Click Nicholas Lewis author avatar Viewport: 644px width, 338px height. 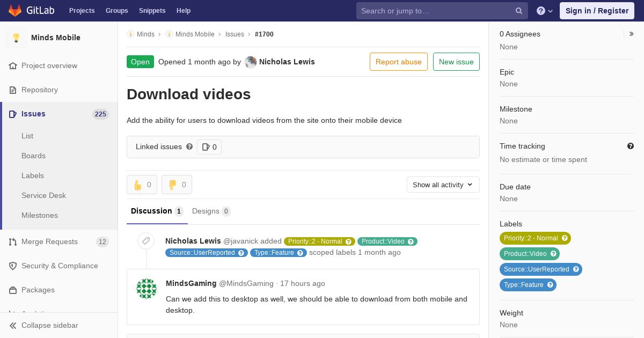[251, 62]
